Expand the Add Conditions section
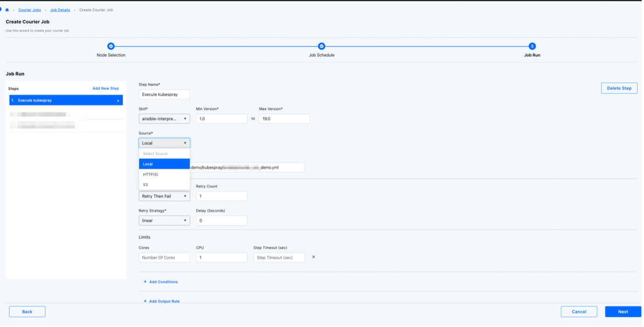The width and height of the screenshot is (644, 327). (160, 281)
